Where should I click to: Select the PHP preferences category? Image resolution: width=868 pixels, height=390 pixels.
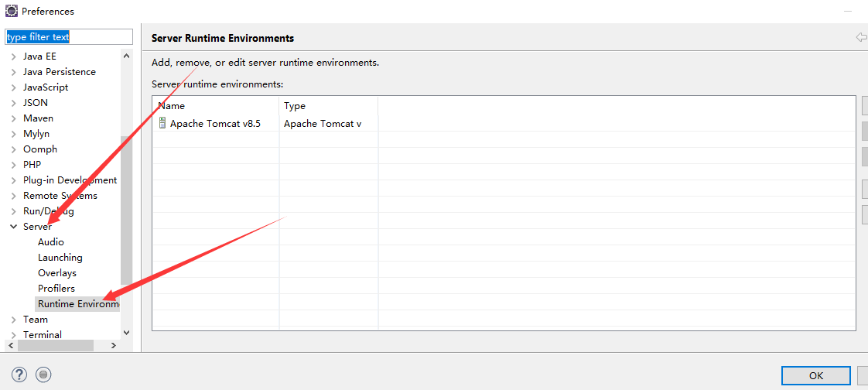coord(32,165)
